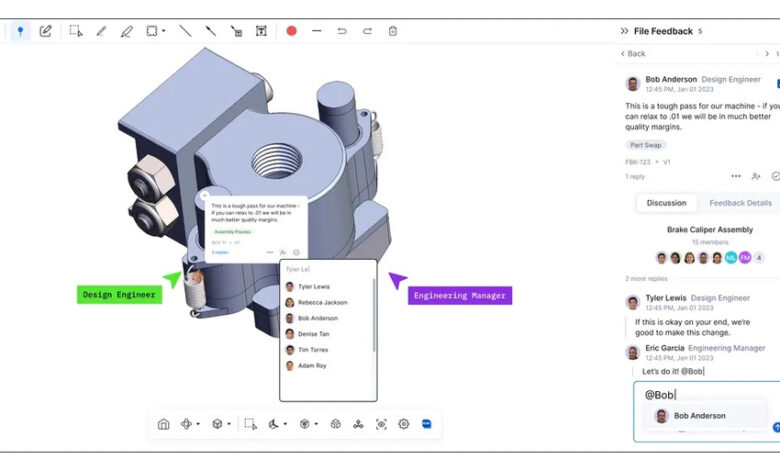780x470 pixels.
Task: Open more options on Bob's feedback
Action: point(736,176)
